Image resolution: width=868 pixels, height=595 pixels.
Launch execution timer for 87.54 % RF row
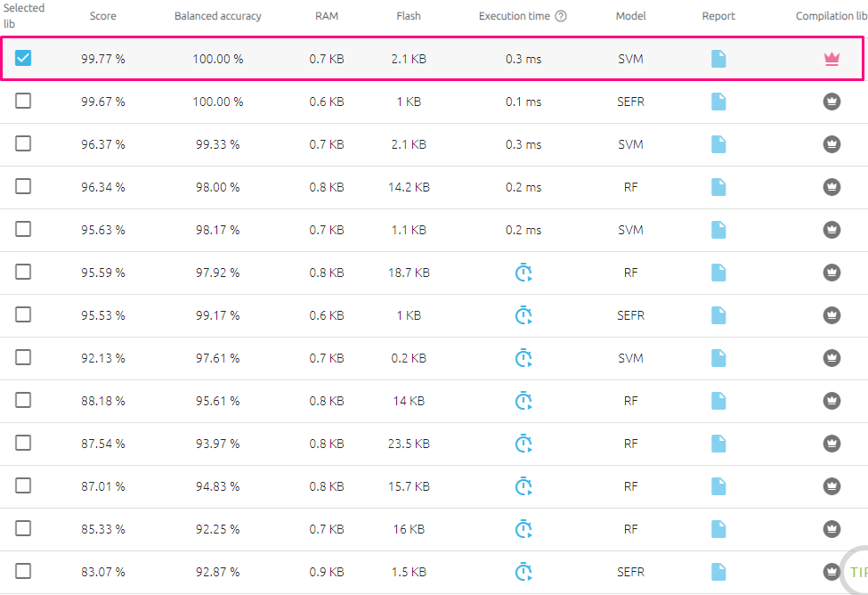click(523, 444)
